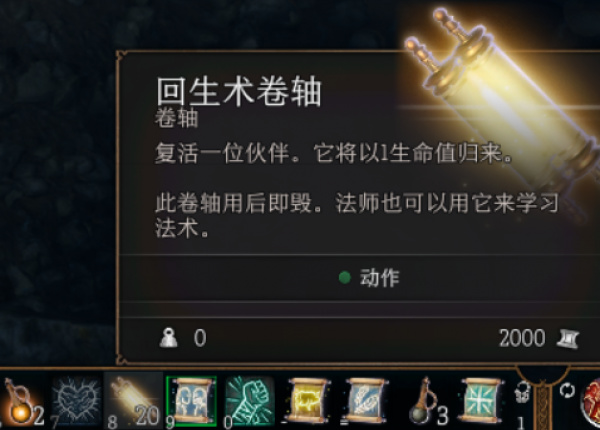Click the 卷轴 item type subtitle
Image resolution: width=600 pixels, height=430 pixels.
[177, 118]
